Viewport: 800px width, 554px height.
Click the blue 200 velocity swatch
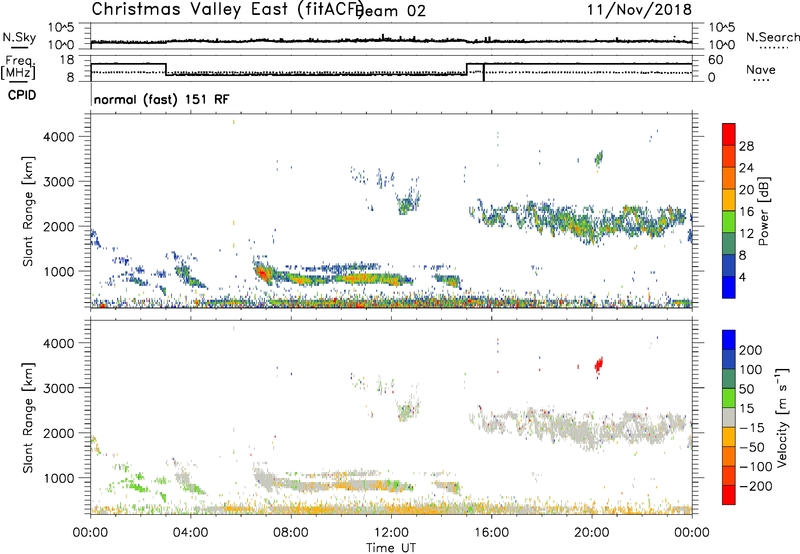pos(729,340)
